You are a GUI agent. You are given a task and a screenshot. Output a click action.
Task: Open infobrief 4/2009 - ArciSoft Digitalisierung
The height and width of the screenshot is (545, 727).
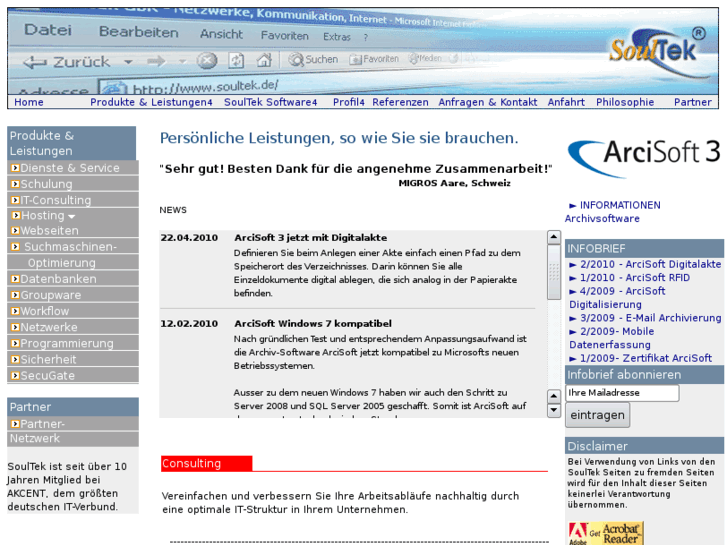pyautogui.click(x=618, y=298)
